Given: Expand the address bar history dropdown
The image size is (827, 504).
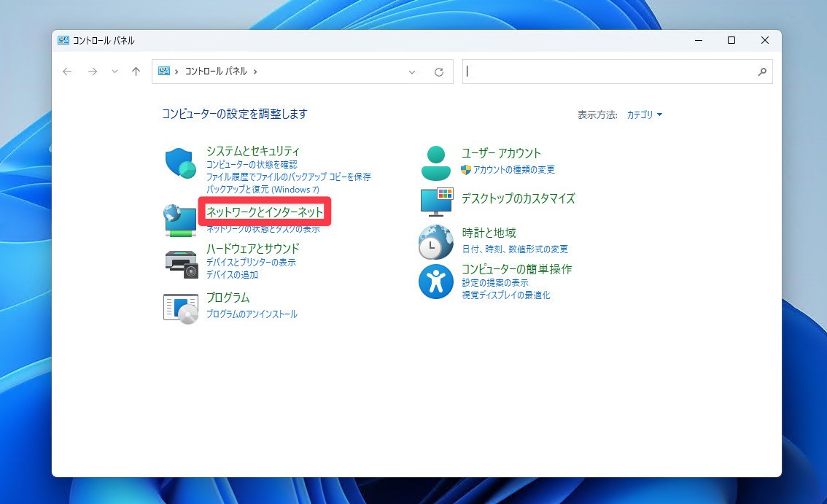Looking at the screenshot, I should coord(412,71).
